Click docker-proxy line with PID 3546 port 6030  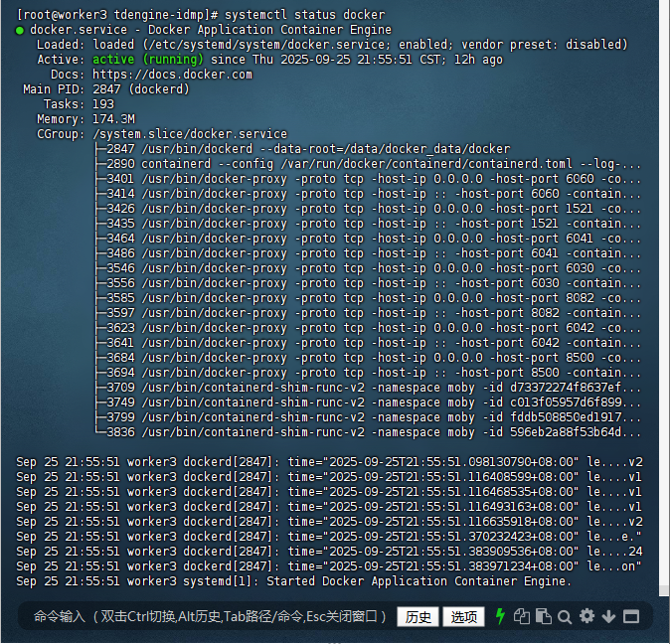point(374,268)
